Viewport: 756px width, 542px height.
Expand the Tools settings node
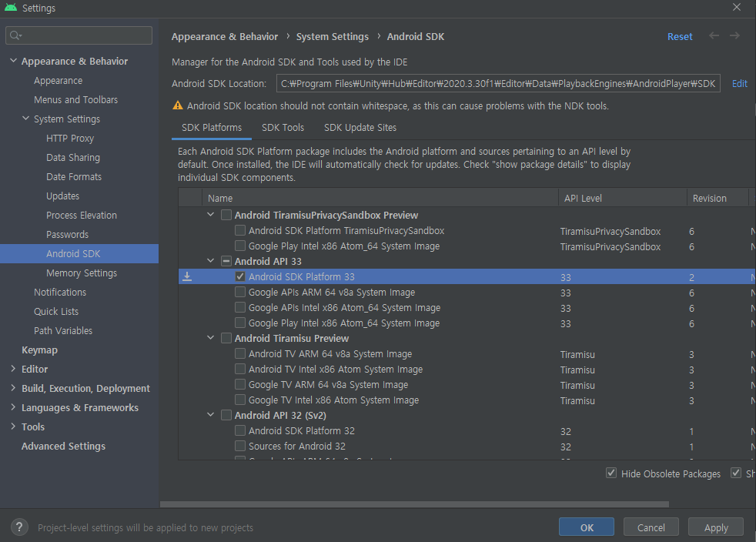pos(13,427)
